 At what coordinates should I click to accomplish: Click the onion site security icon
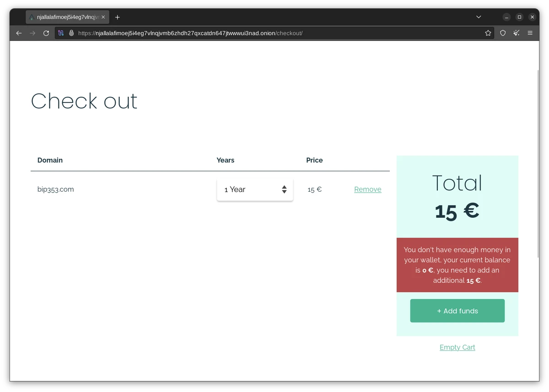(x=71, y=33)
